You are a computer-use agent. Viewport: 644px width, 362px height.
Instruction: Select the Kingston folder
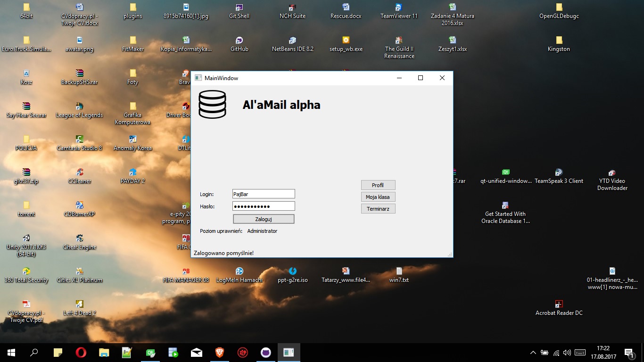point(559,44)
